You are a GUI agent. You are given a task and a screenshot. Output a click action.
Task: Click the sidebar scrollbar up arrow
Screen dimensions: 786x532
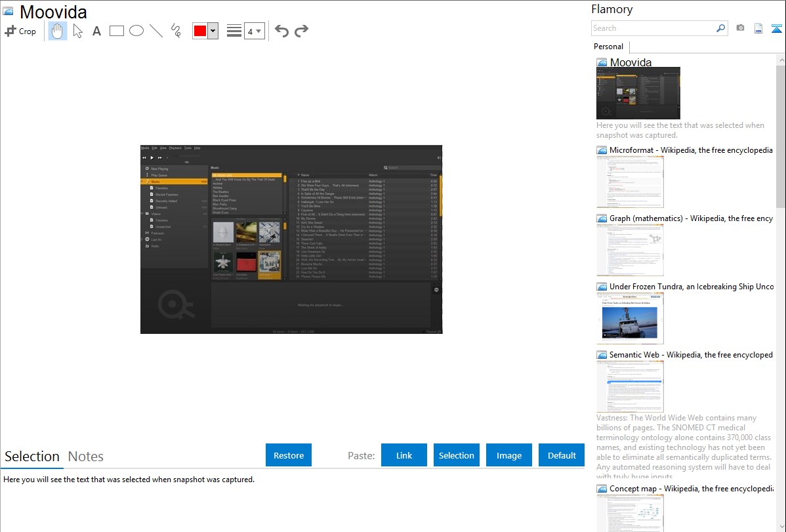(781, 60)
